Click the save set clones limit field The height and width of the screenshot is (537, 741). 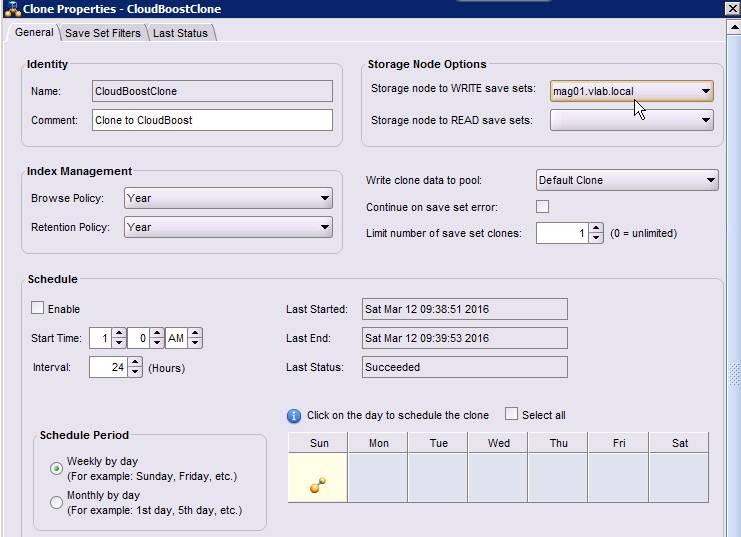pyautogui.click(x=562, y=233)
